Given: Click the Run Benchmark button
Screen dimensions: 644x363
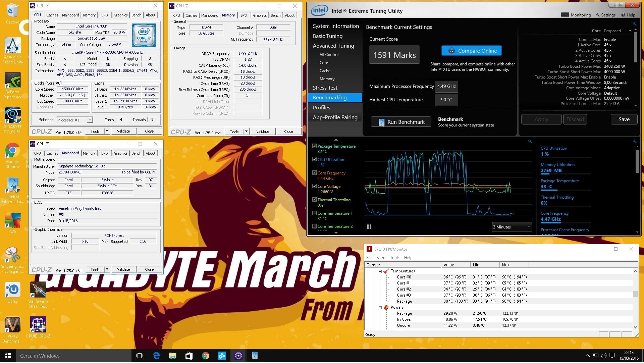Looking at the screenshot, I should 401,122.
